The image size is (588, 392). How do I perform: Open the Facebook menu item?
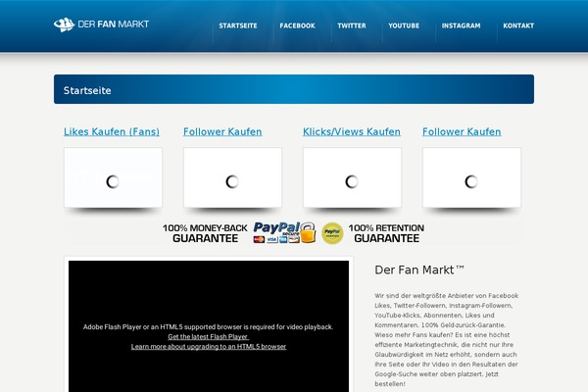(x=297, y=25)
